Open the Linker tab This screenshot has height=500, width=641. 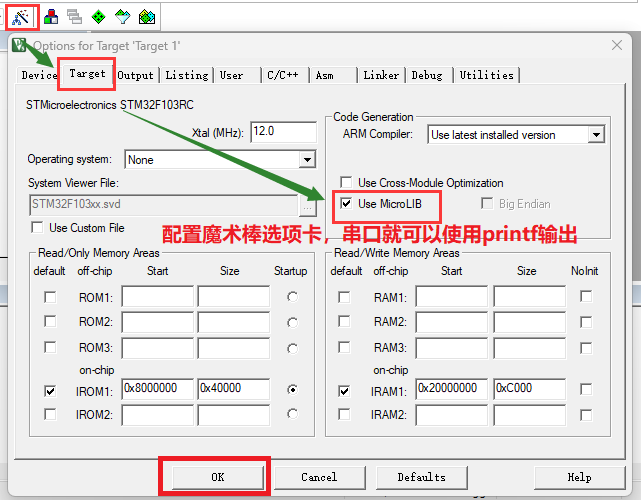pyautogui.click(x=381, y=75)
